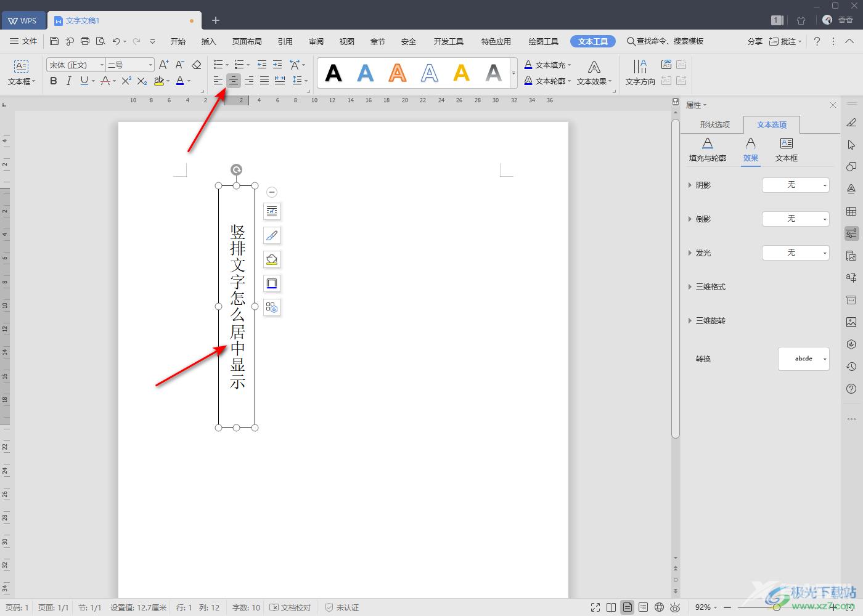The height and width of the screenshot is (616, 863).
Task: Switch to Text Box (文本框) subtab
Action: point(787,150)
